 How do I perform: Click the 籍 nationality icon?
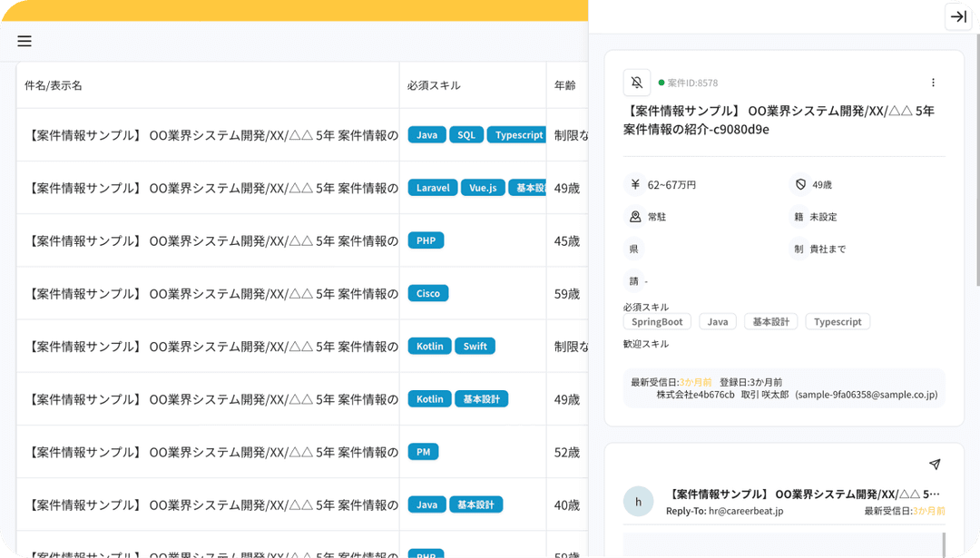pyautogui.click(x=799, y=217)
